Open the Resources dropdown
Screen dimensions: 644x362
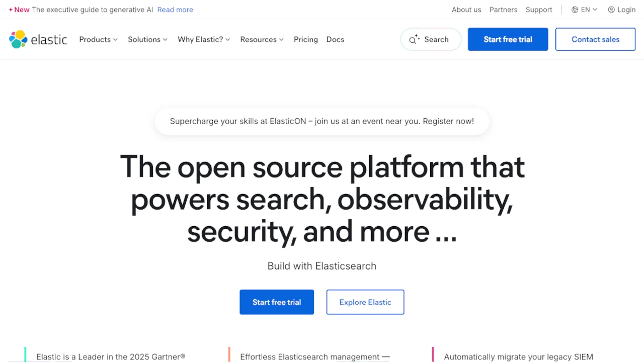261,39
